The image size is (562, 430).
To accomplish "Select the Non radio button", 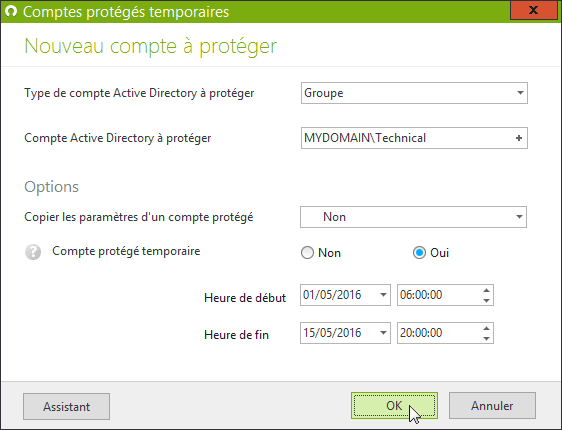I will coord(307,253).
